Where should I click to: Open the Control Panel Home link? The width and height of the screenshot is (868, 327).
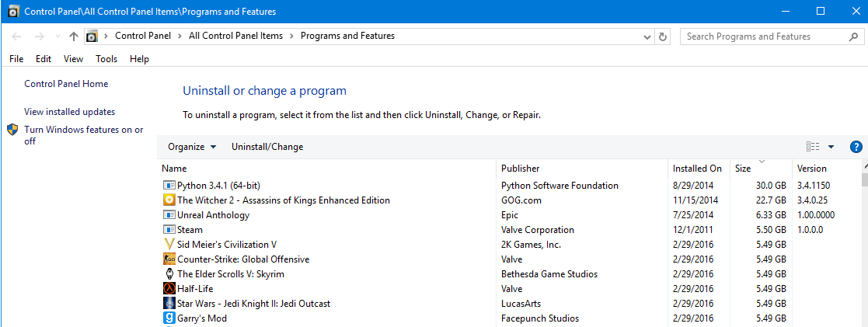(x=66, y=84)
